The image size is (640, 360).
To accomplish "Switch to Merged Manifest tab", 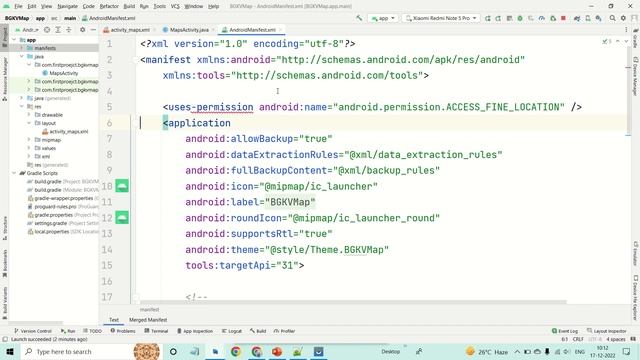I will coord(148,320).
